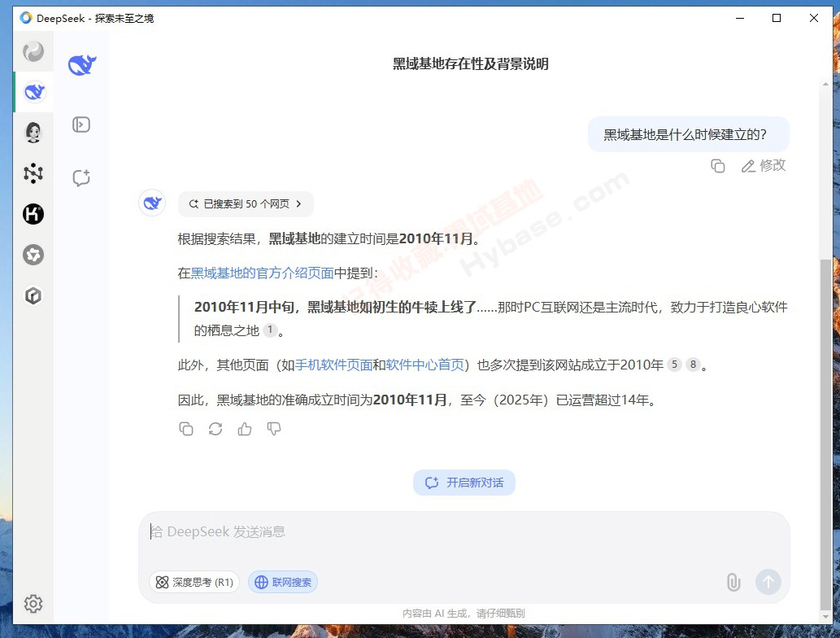Regenerate the AI response
Viewport: 840px width, 638px height.
(215, 429)
